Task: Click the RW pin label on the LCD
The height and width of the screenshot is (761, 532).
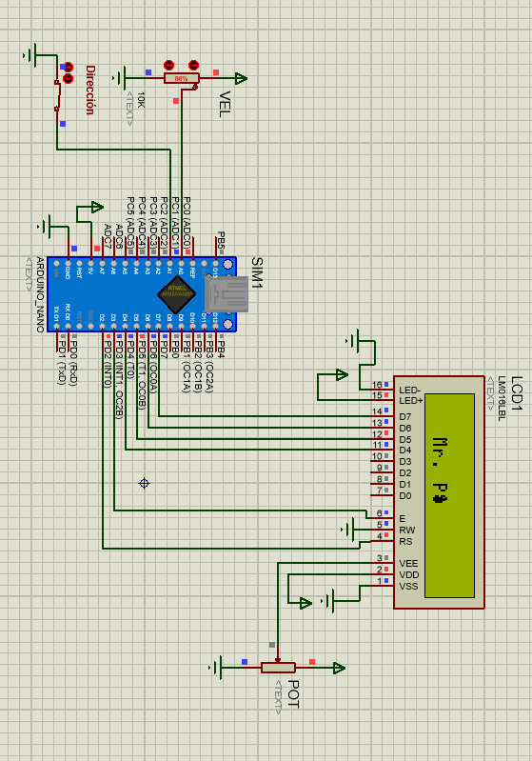Action: (x=407, y=530)
